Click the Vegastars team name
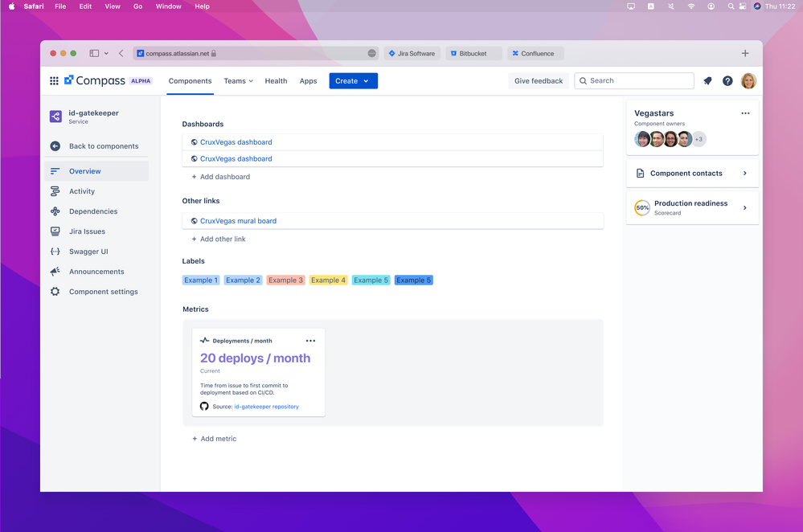Screen dimensions: 803x532 (x=654, y=113)
